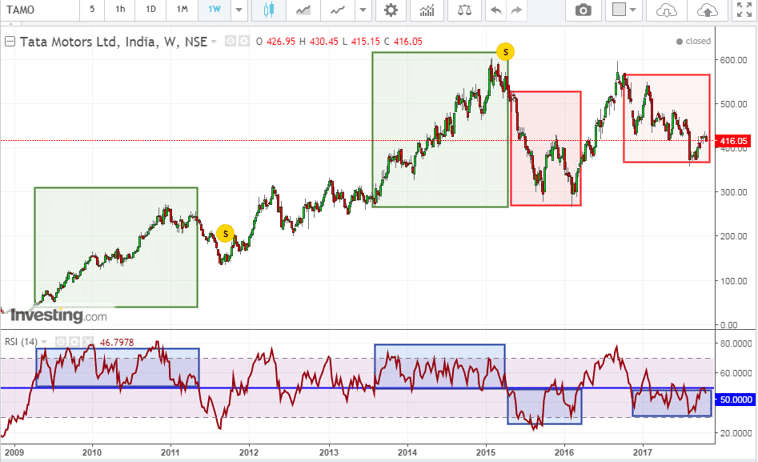Take a chart snapshot with camera
The image size is (758, 462).
[x=583, y=10]
